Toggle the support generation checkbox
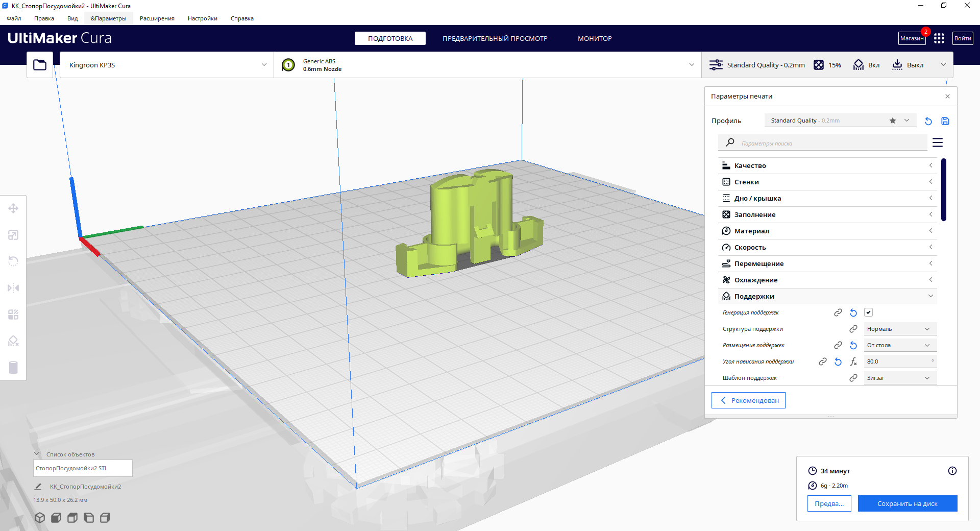 pos(868,312)
